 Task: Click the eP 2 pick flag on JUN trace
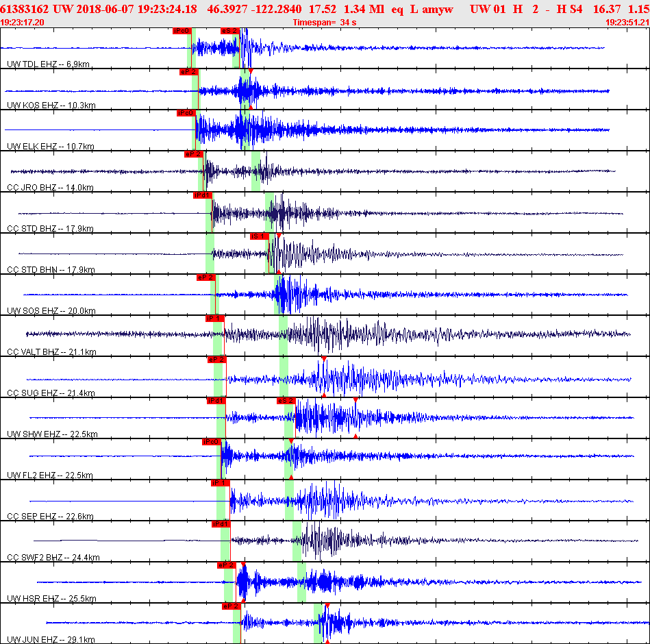click(x=232, y=606)
